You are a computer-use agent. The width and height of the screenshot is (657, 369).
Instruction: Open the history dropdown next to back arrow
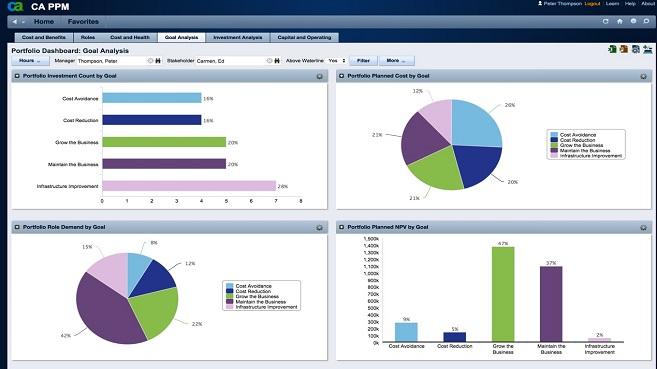[23, 21]
